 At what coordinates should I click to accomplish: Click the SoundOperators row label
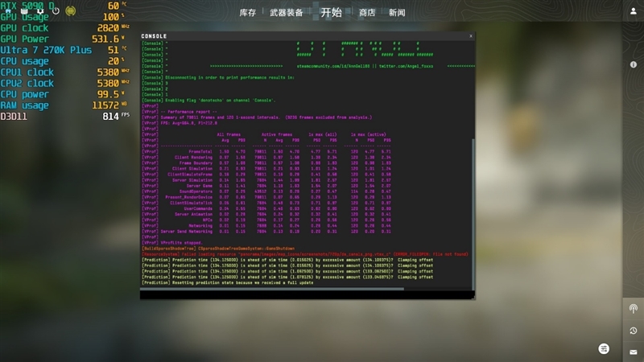point(196,191)
